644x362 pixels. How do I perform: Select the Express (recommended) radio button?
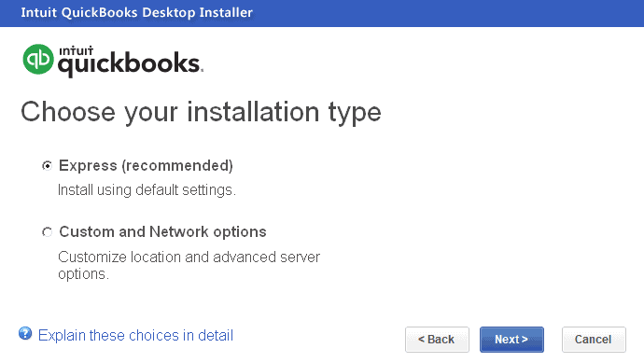coord(48,166)
